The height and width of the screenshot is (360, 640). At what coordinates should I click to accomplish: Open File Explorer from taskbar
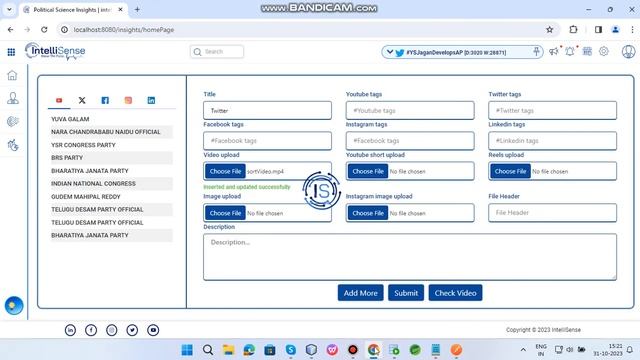[229, 350]
